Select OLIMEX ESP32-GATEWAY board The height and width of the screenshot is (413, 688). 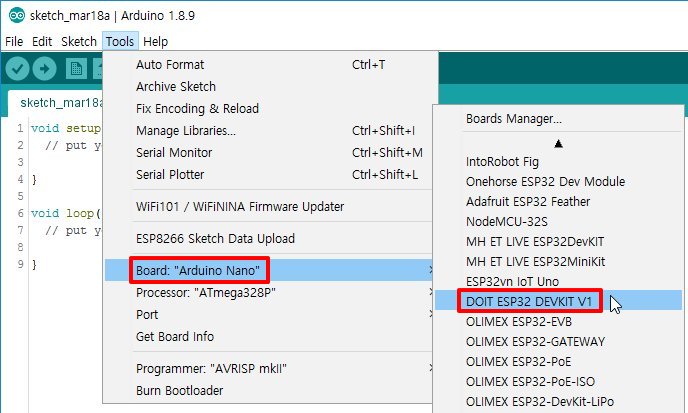558,342
